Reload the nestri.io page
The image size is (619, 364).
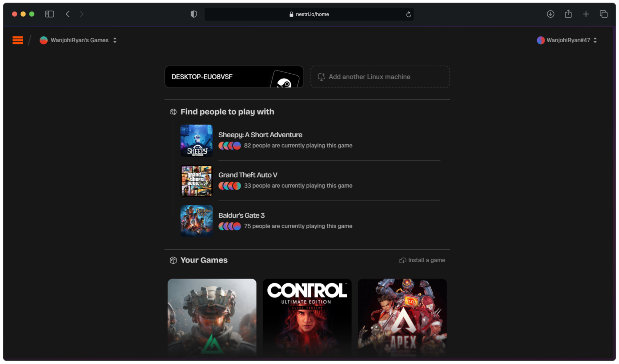[x=408, y=14]
